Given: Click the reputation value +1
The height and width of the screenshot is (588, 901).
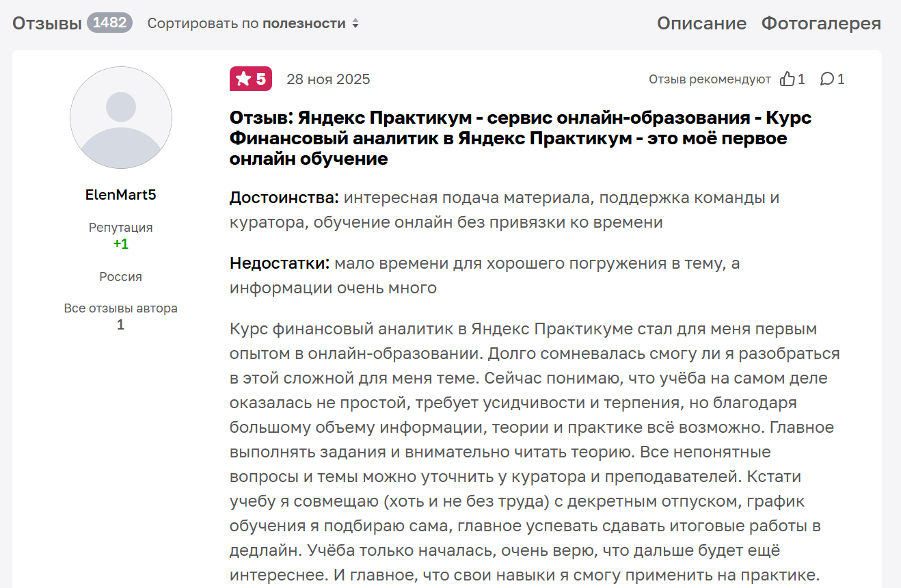Looking at the screenshot, I should (121, 244).
